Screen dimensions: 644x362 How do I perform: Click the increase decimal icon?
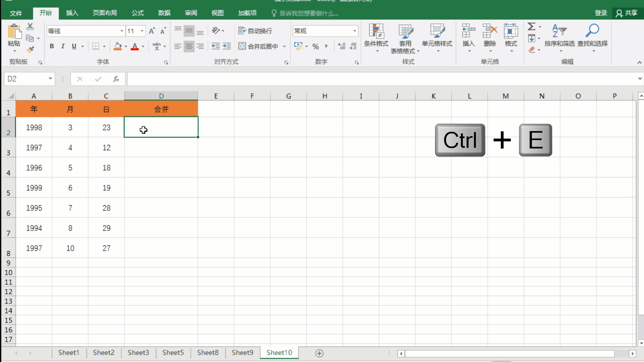click(342, 46)
